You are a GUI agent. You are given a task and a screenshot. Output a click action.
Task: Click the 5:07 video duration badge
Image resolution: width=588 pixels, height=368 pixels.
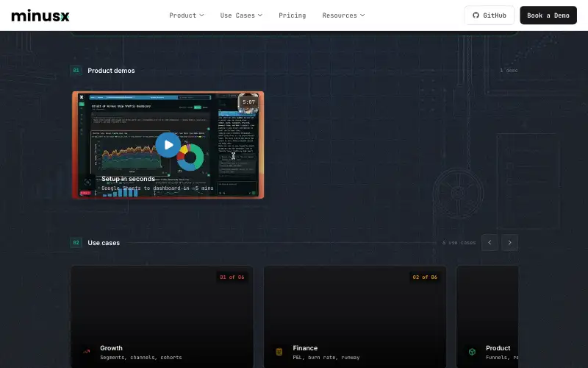coord(248,102)
